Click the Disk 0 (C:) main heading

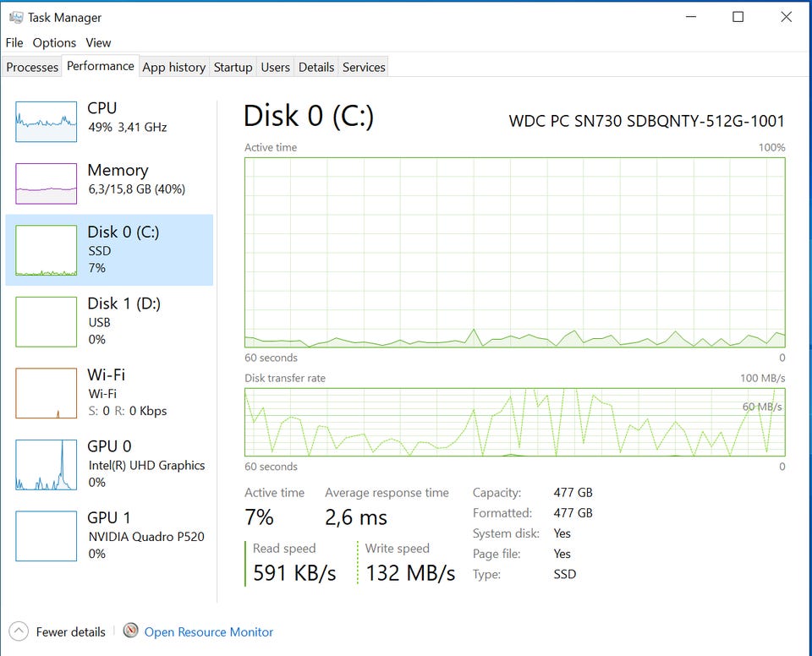(x=309, y=116)
